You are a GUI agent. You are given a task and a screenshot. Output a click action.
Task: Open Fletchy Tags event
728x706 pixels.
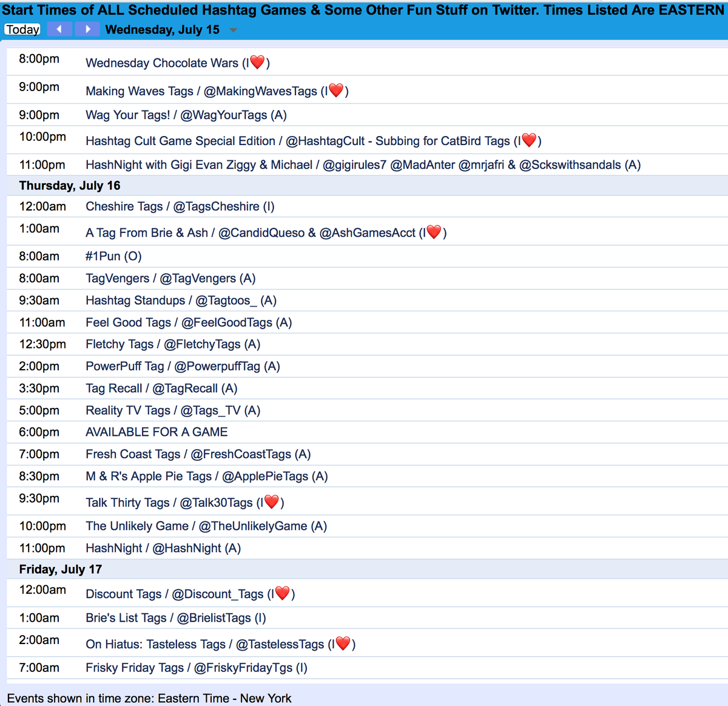click(173, 344)
